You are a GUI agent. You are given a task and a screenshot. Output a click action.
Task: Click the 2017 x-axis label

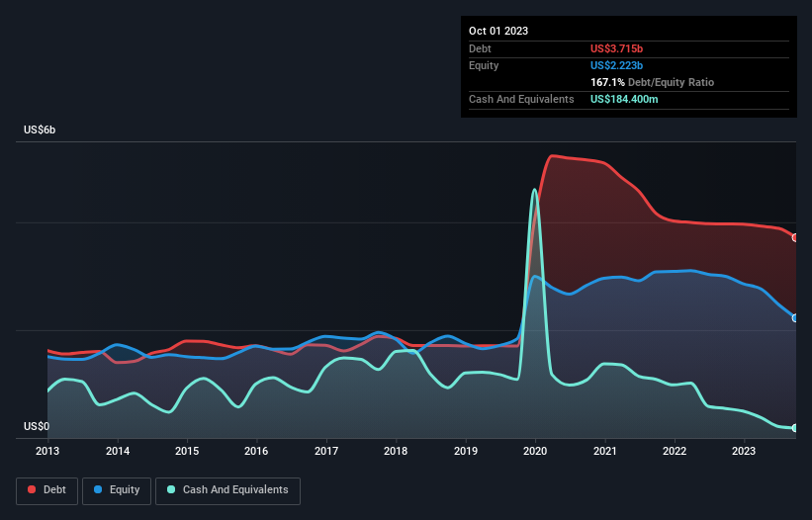click(x=326, y=451)
